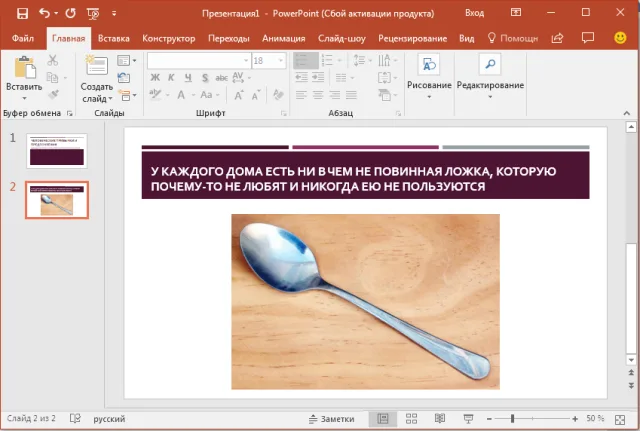This screenshot has height=431, width=640.
Task: Click the Clear formatting eraser icon
Action: [278, 95]
